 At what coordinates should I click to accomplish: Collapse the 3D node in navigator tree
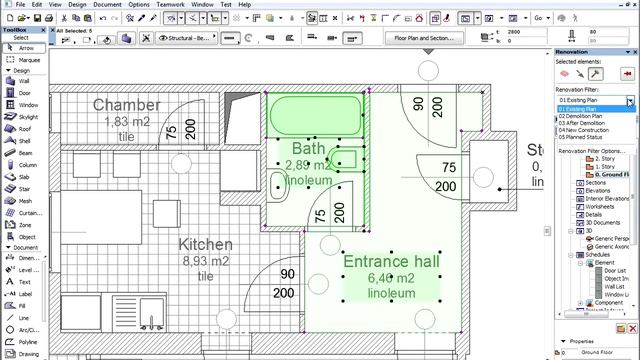coord(571,231)
